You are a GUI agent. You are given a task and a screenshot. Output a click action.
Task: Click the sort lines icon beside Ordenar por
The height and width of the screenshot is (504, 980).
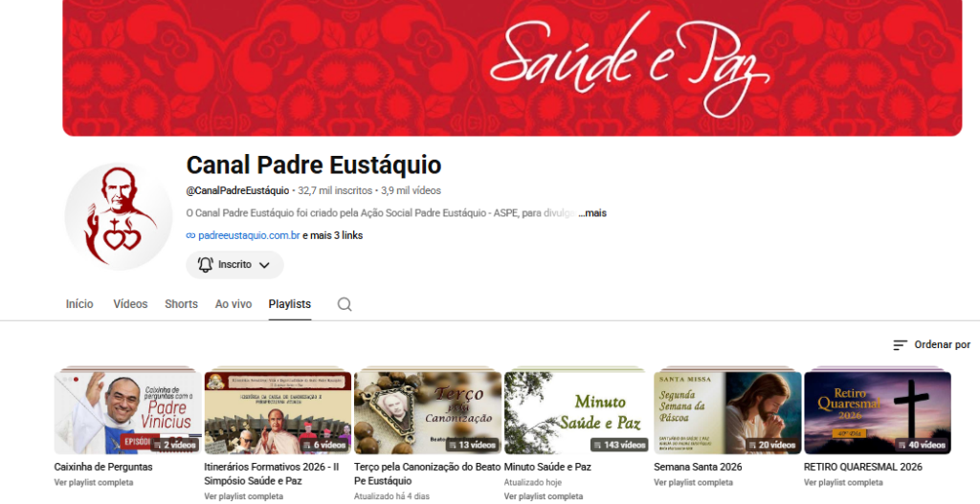coord(900,344)
